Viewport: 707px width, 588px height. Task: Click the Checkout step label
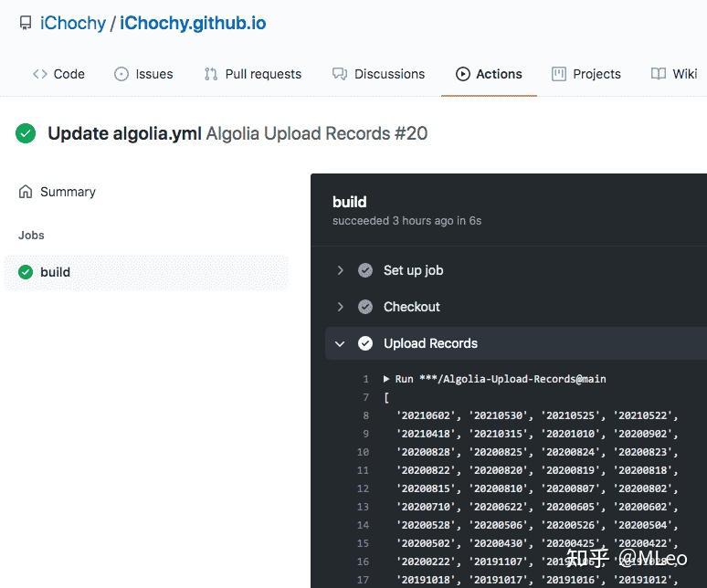tap(412, 307)
